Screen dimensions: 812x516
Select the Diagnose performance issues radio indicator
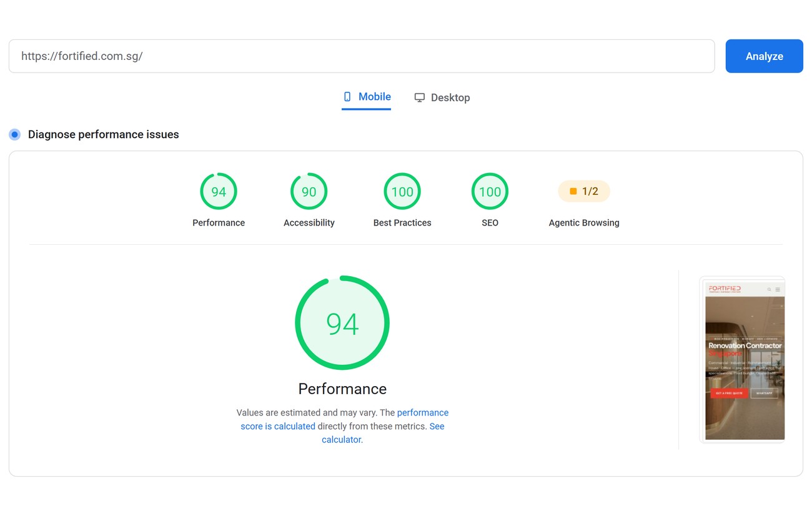tap(14, 134)
